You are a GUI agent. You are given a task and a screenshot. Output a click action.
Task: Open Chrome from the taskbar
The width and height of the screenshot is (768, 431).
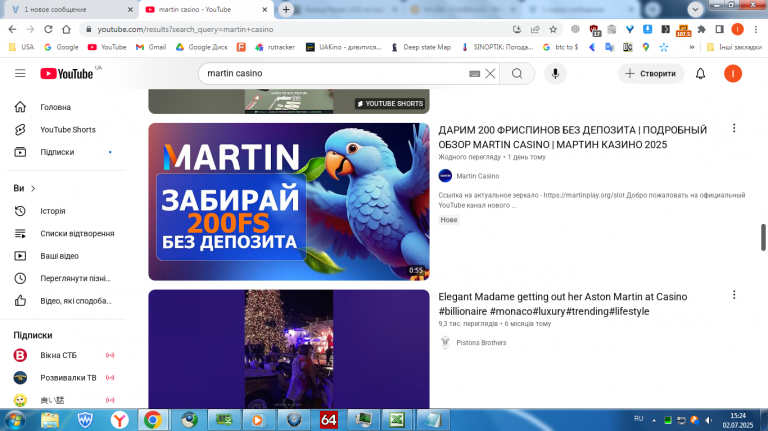click(153, 420)
